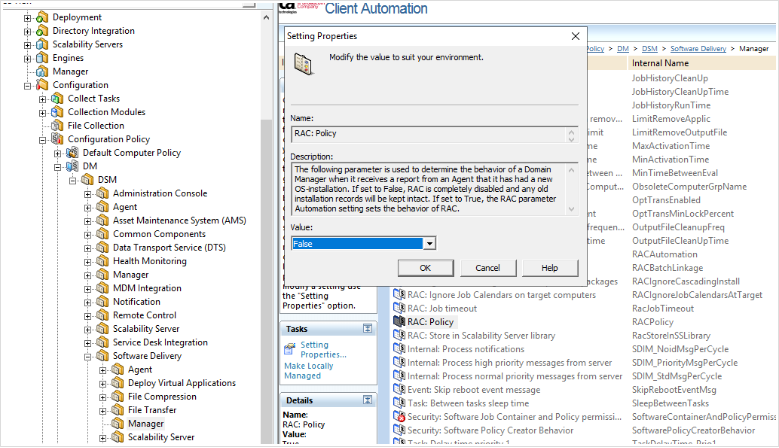Image resolution: width=779 pixels, height=448 pixels.
Task: Click the Default Computer Policy icon
Action: coord(72,153)
